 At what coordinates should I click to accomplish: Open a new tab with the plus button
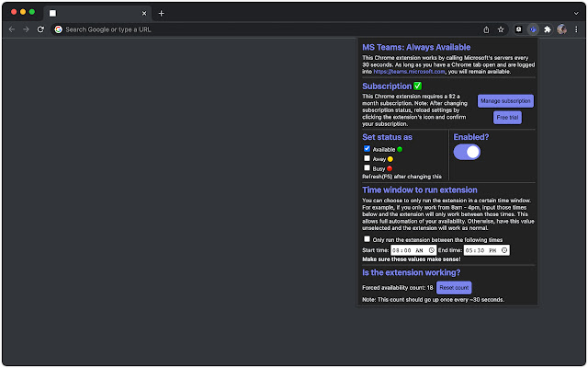pyautogui.click(x=162, y=14)
